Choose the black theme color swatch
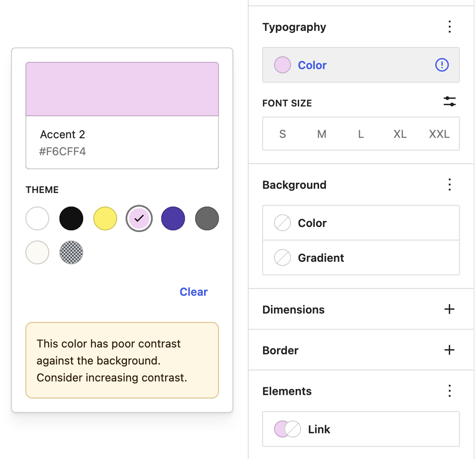This screenshot has height=459, width=476. [71, 219]
